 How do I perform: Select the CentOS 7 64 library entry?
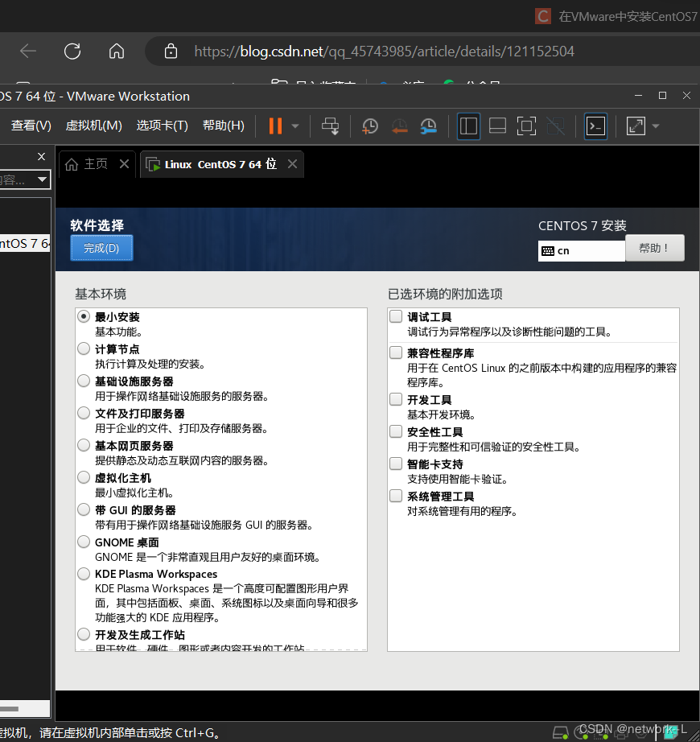(25, 243)
